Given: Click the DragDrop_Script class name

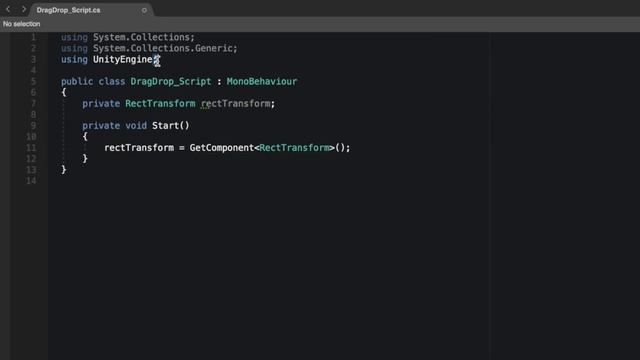Looking at the screenshot, I should [x=171, y=82].
